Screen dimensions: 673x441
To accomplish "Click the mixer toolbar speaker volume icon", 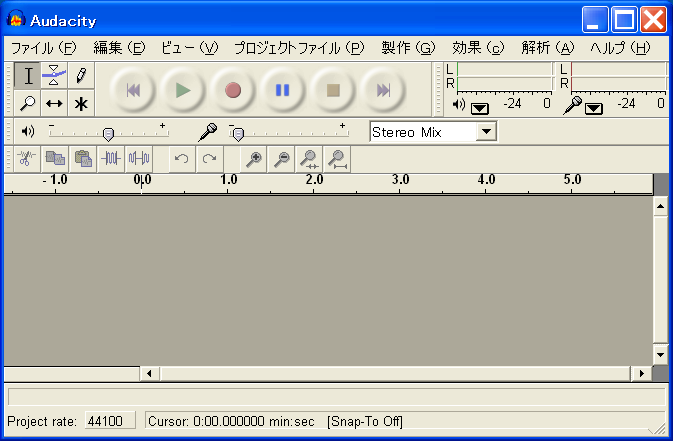I will 27,131.
